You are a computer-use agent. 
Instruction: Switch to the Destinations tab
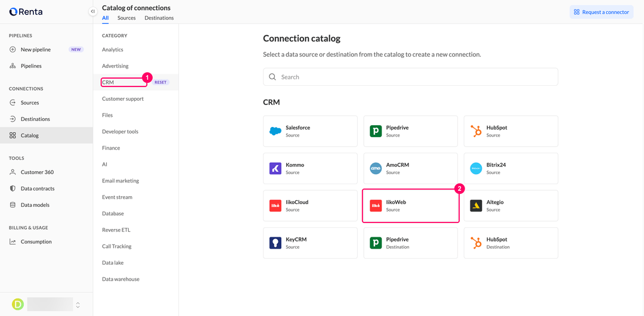159,18
